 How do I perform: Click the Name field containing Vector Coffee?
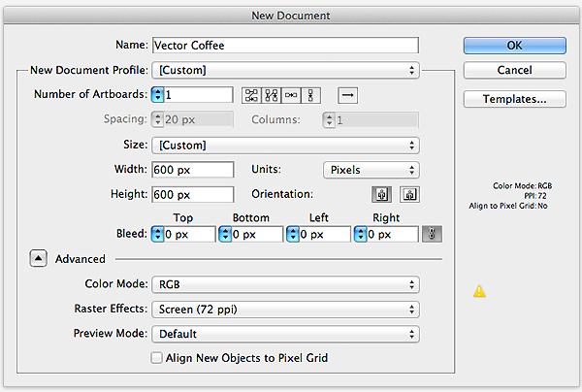click(x=285, y=46)
